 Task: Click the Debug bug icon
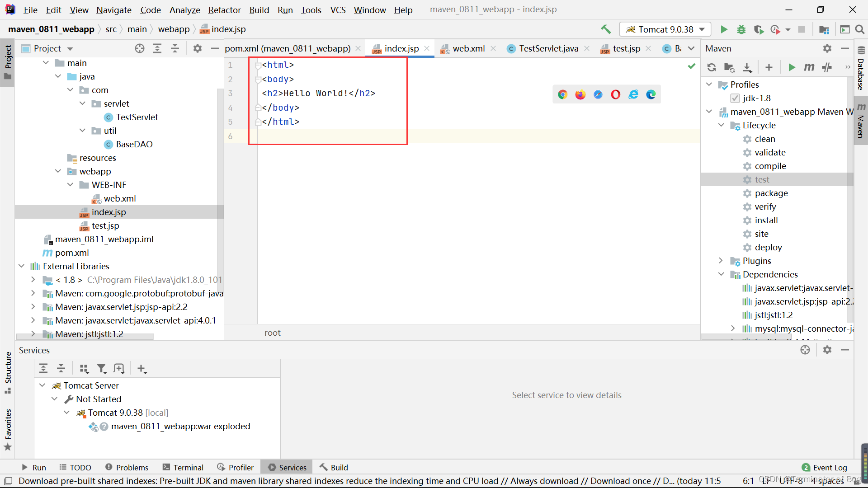[x=741, y=29]
